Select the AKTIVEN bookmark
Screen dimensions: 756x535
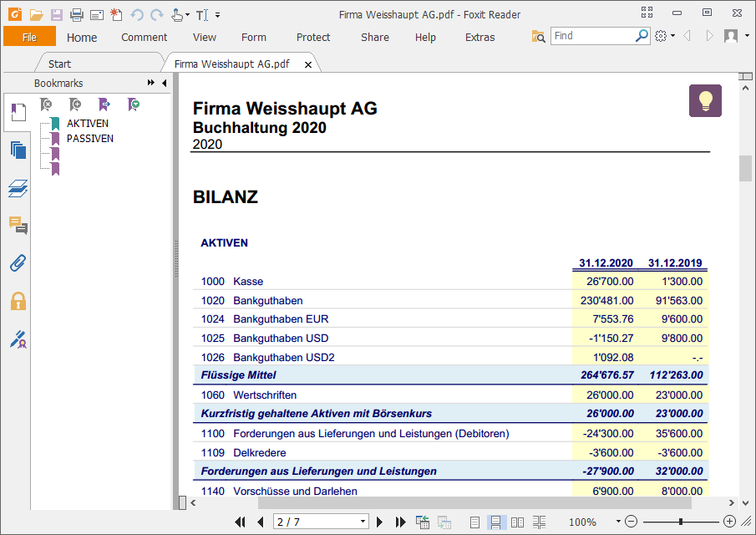coord(87,124)
